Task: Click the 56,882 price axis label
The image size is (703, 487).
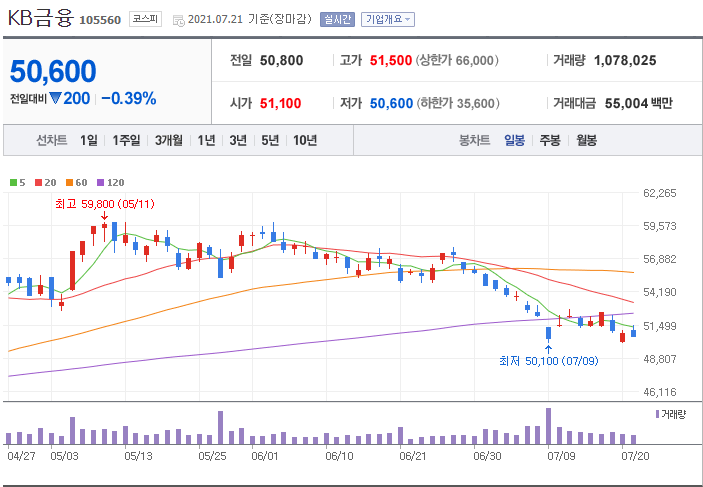Action: tap(660, 259)
